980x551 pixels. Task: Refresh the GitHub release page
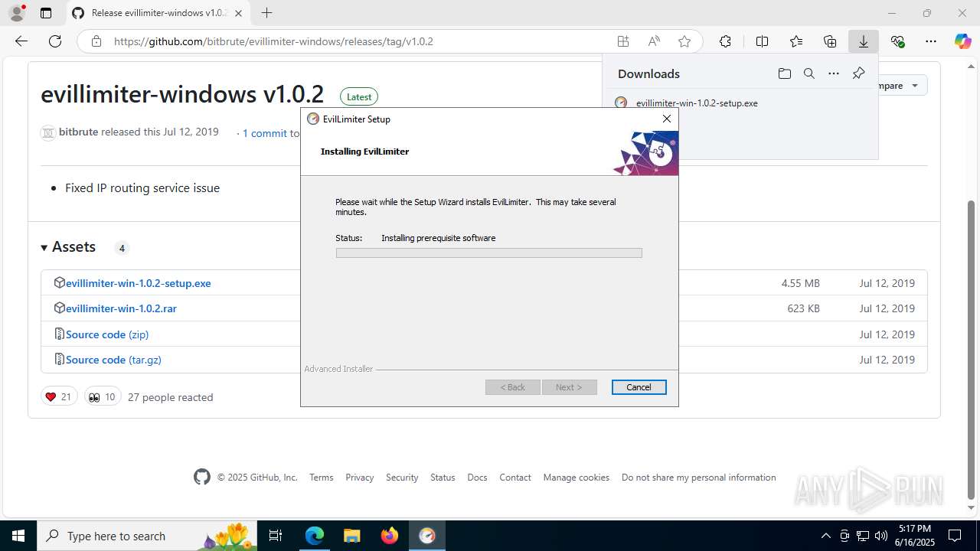coord(55,41)
